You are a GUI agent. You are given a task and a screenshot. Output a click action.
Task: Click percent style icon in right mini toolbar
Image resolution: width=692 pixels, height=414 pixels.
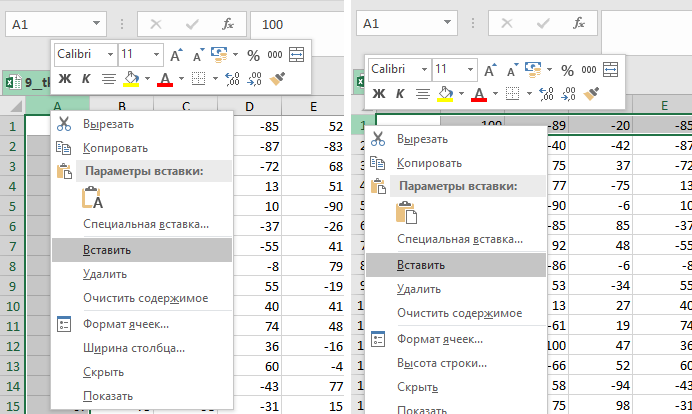(x=567, y=70)
